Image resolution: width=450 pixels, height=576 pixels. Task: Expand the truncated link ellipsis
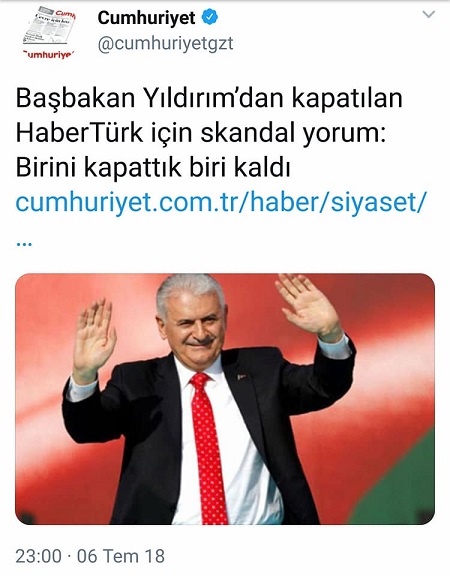(x=24, y=244)
